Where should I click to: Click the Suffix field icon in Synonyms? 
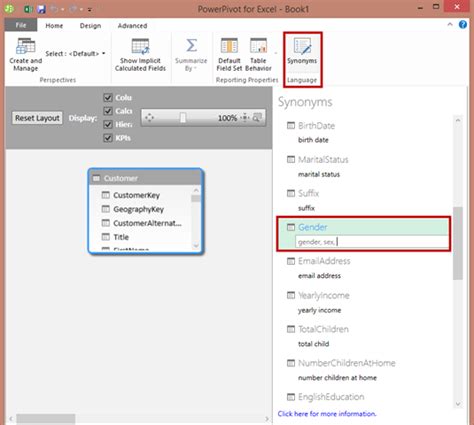(x=291, y=193)
